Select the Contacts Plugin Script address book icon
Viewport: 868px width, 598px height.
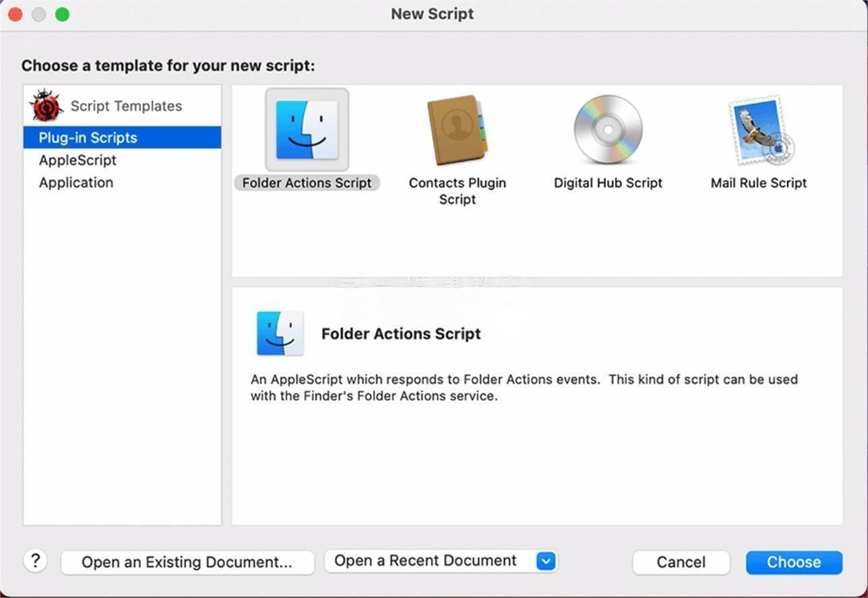458,130
